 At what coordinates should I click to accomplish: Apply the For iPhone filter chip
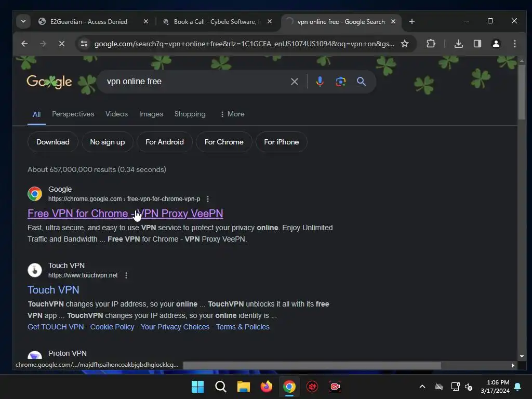pyautogui.click(x=282, y=142)
